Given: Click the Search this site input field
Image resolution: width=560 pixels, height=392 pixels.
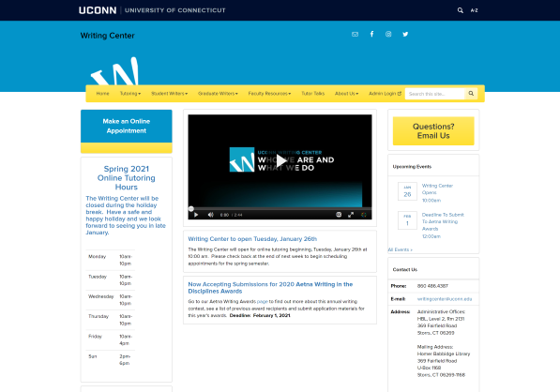Looking at the screenshot, I should coord(435,94).
